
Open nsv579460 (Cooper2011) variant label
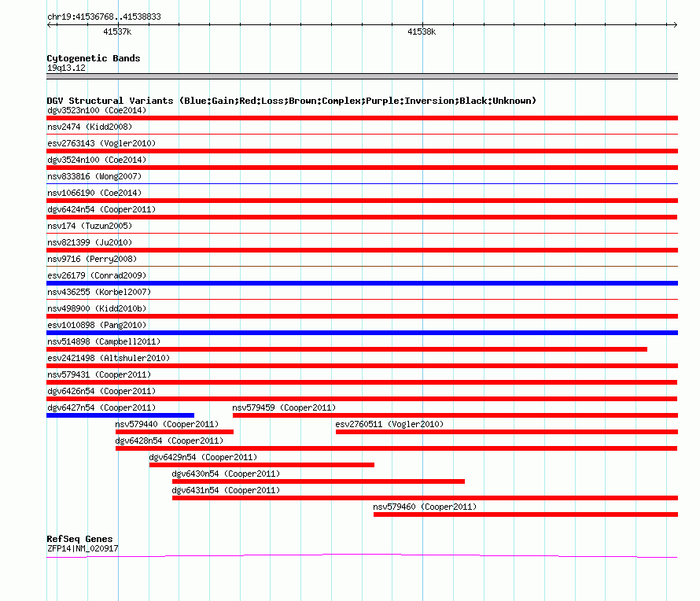tap(425, 507)
